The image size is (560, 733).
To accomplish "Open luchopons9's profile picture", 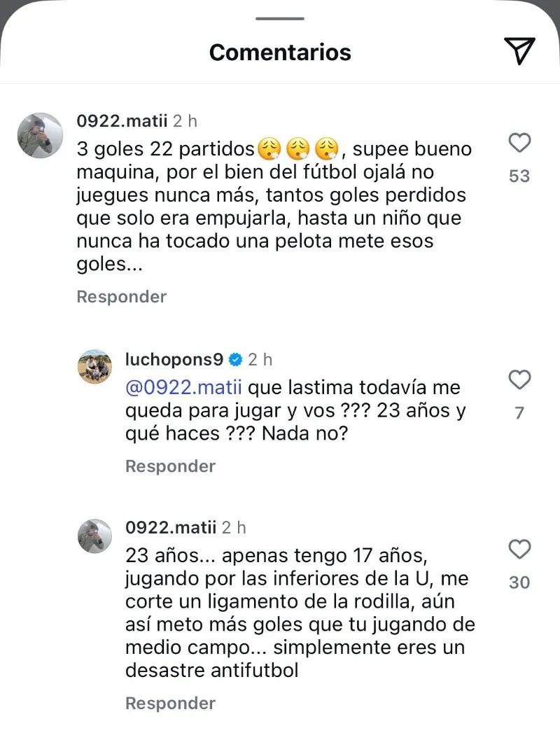I will click(94, 367).
